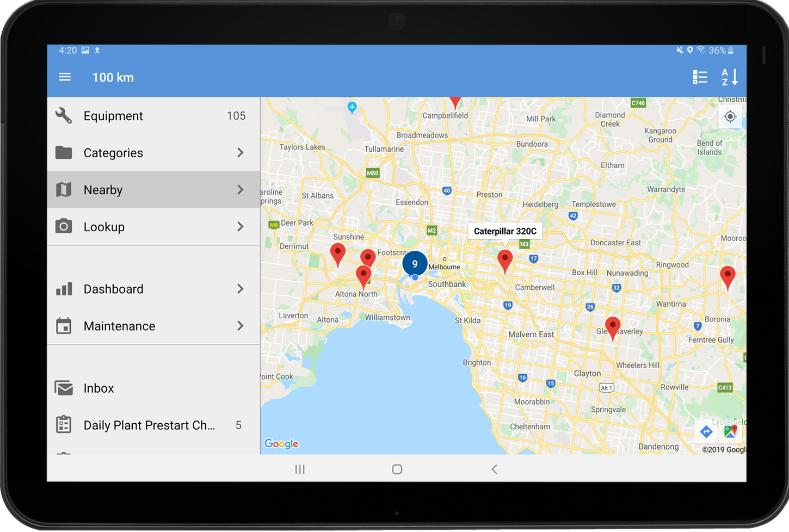
Task: Expand Dashboard chevron
Action: coord(240,289)
